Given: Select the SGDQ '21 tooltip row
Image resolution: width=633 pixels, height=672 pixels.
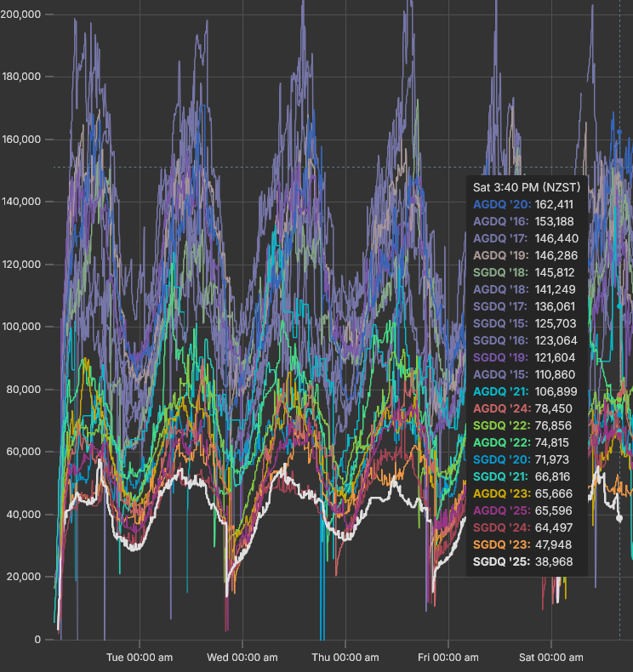Looking at the screenshot, I should coord(522,476).
